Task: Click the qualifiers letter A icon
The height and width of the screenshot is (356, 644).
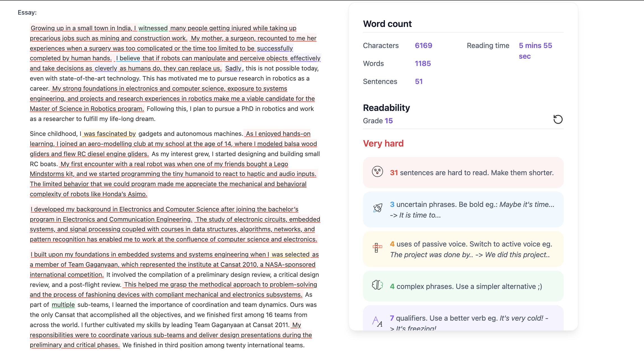Action: (x=377, y=321)
